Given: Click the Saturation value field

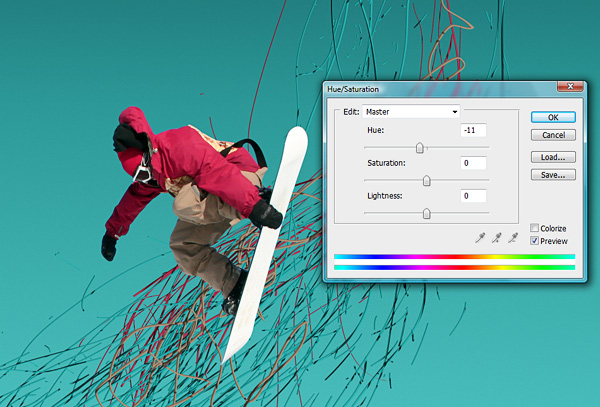Looking at the screenshot, I should 473,163.
